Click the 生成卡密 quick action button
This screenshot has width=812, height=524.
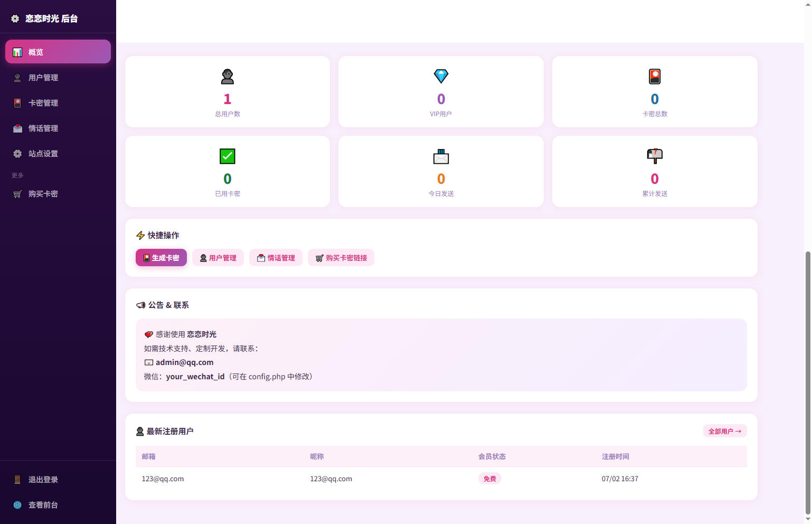click(x=161, y=258)
